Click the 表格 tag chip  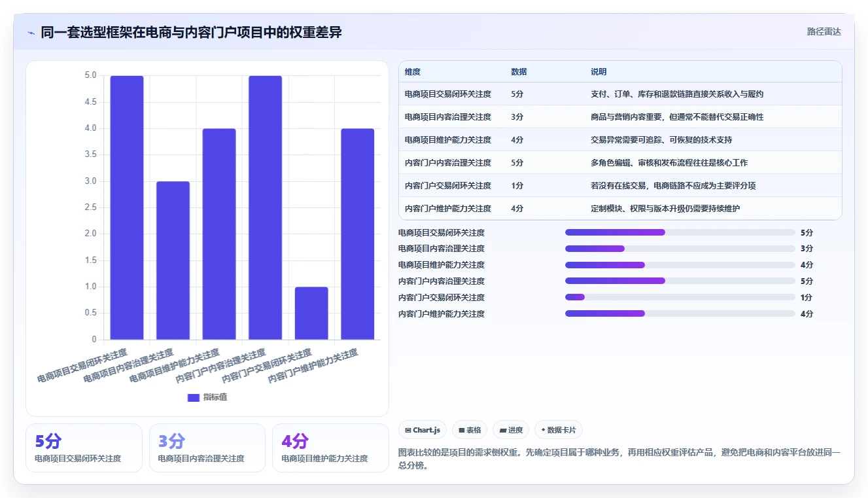tap(470, 430)
